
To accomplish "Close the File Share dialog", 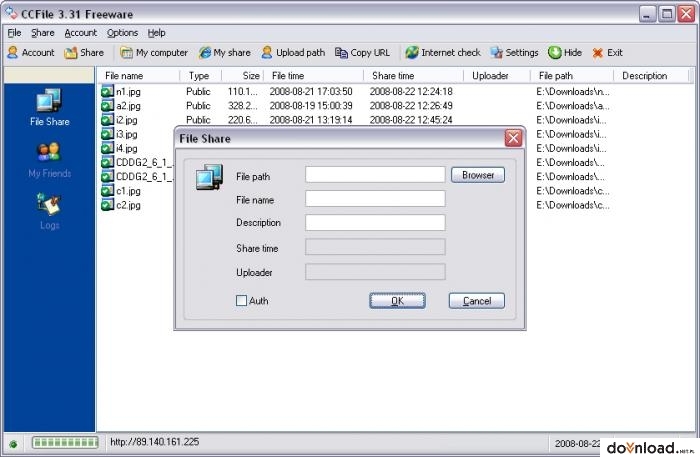I will [x=513, y=138].
